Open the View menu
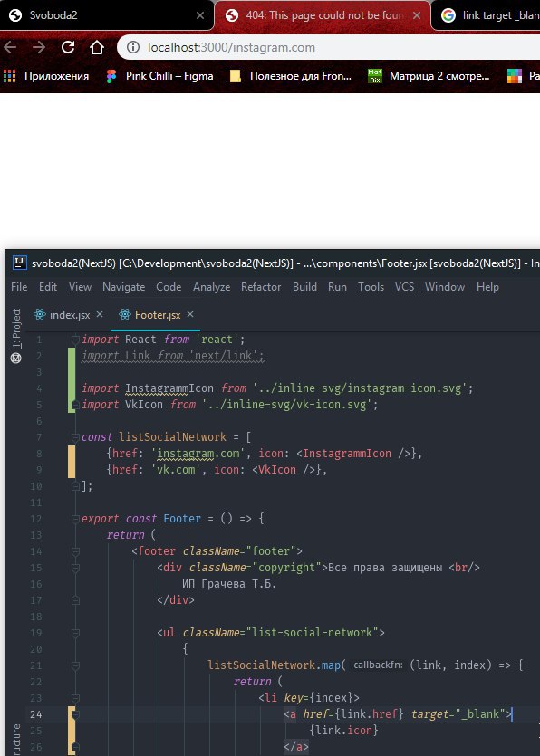 (x=80, y=287)
